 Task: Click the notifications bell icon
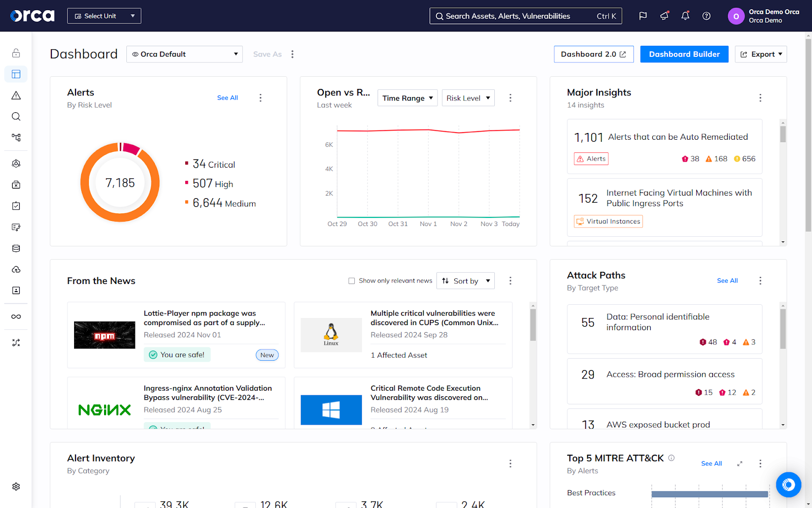685,16
